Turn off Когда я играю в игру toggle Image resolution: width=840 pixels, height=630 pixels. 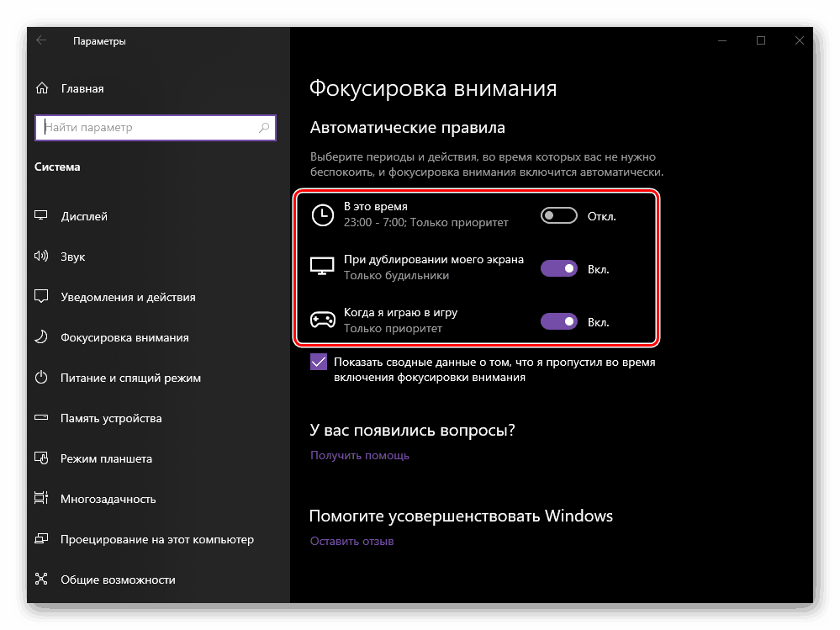coord(558,321)
